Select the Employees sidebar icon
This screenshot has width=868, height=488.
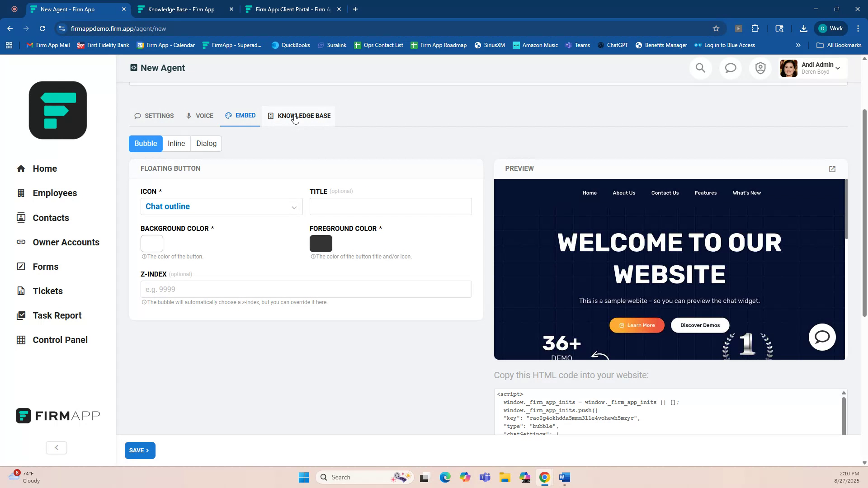pos(21,193)
